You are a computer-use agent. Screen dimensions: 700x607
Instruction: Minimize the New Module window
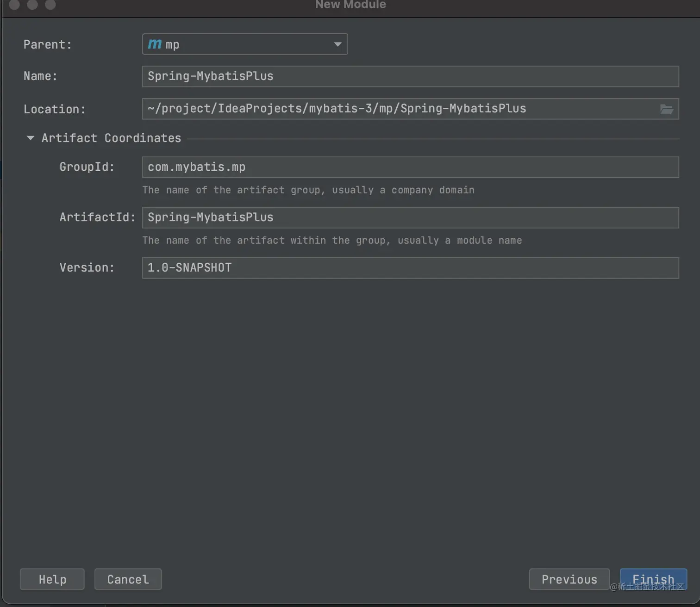(32, 5)
